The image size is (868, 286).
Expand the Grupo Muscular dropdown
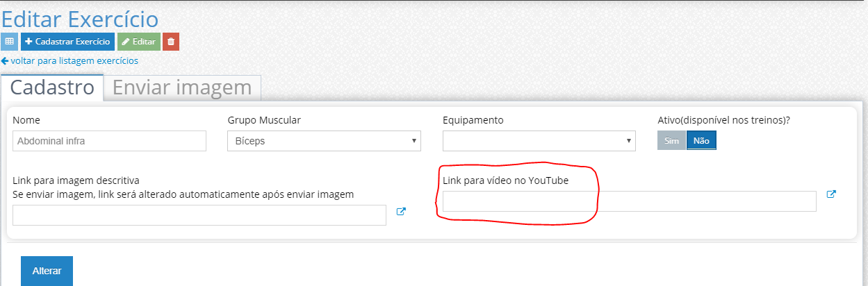point(324,141)
